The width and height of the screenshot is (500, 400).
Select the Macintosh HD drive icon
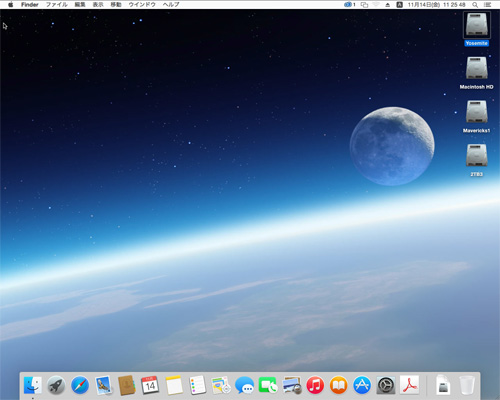(477, 68)
